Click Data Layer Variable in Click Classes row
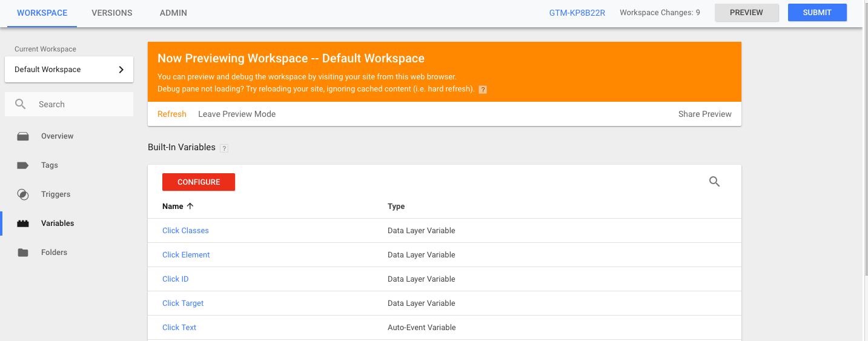Viewport: 868px width, 341px height. (x=422, y=231)
